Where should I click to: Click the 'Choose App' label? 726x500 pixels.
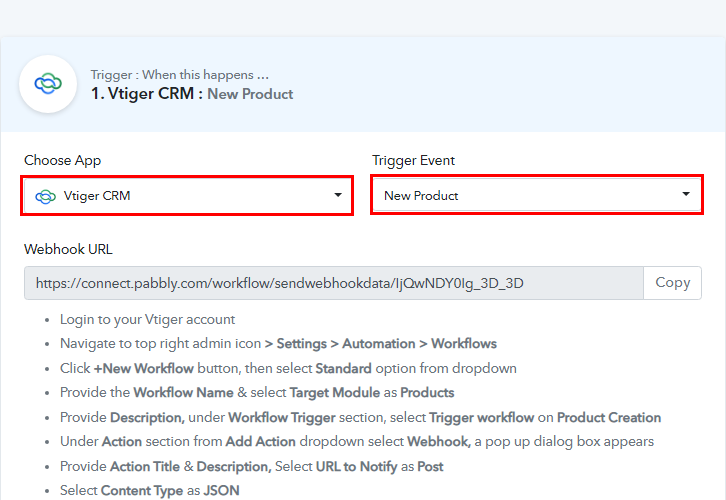point(63,160)
